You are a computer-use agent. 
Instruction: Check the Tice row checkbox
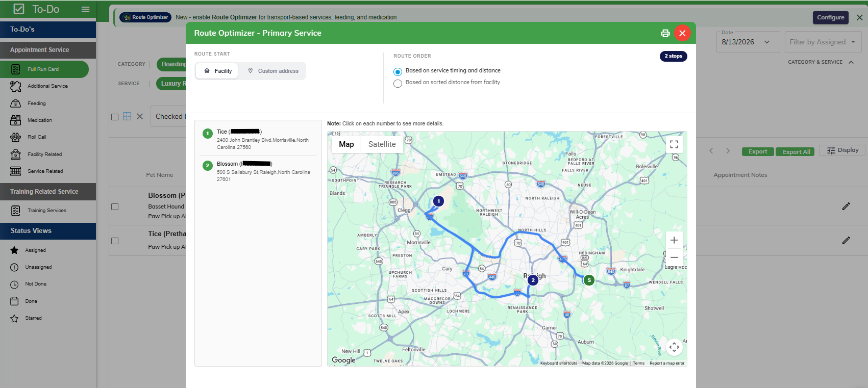tap(115, 241)
